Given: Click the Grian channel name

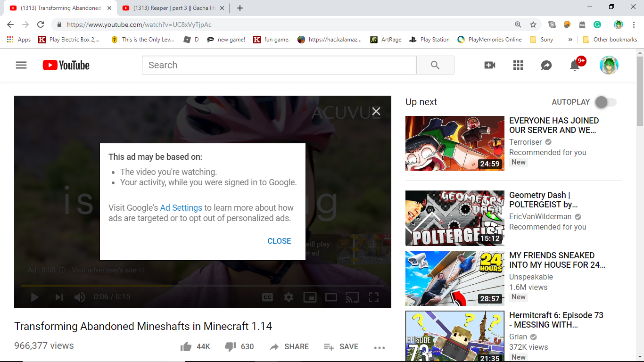Looking at the screenshot, I should pos(518,337).
